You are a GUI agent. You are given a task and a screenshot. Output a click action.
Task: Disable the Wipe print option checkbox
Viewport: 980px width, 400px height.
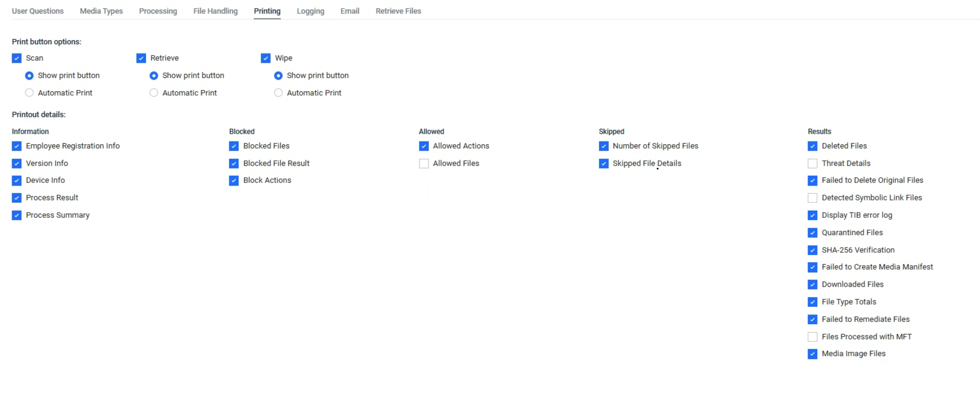[265, 58]
